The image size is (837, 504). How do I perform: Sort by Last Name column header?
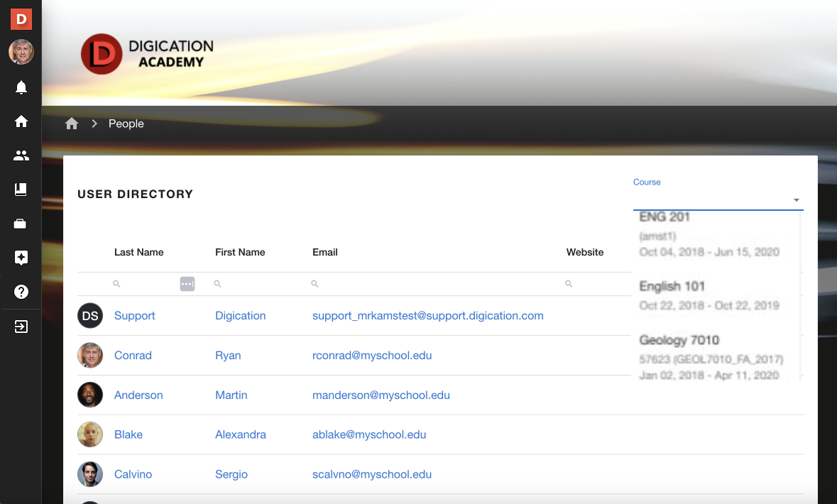click(x=138, y=252)
